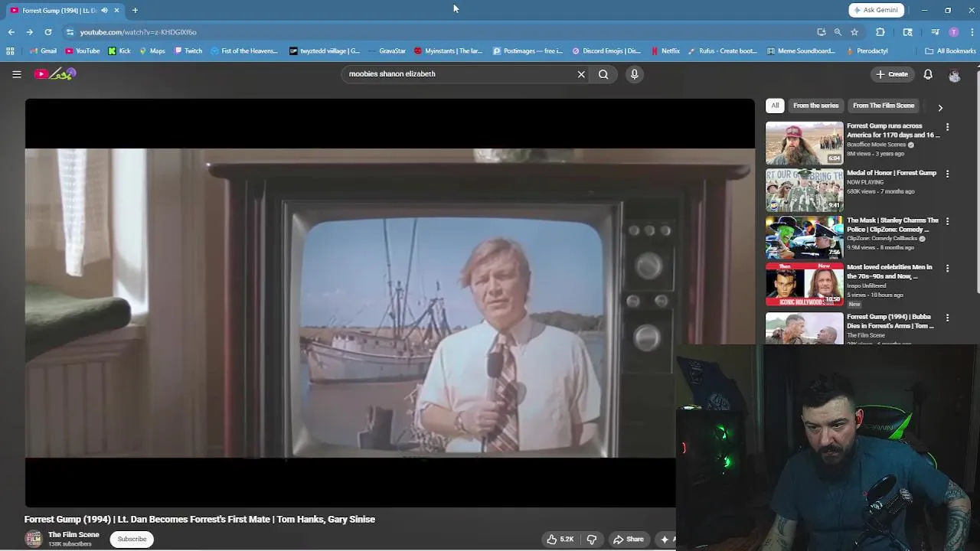This screenshot has height=551, width=980.
Task: Open the Netflix bookmark
Action: tap(665, 51)
